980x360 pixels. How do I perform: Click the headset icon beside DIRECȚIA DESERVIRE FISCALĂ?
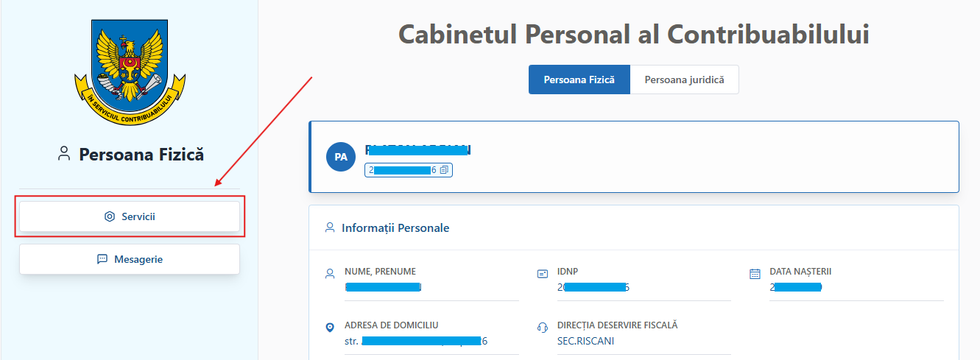[x=543, y=327]
